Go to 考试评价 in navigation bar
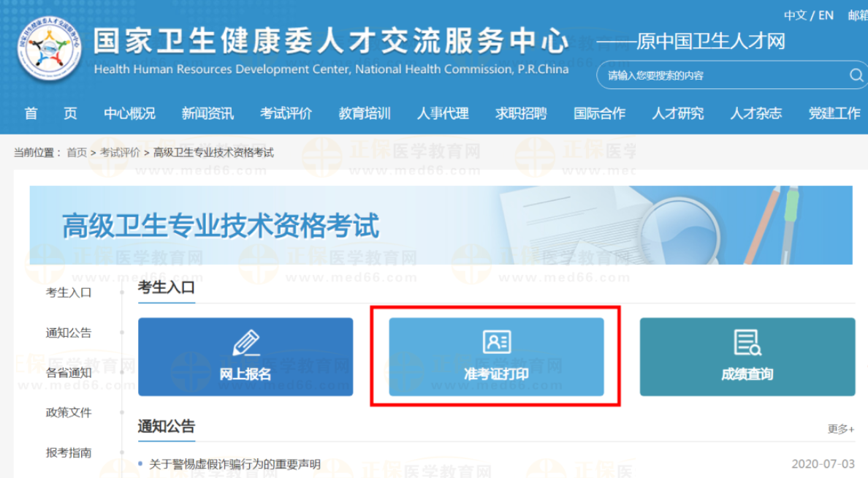Viewport: 868px width, 478px height. click(286, 113)
